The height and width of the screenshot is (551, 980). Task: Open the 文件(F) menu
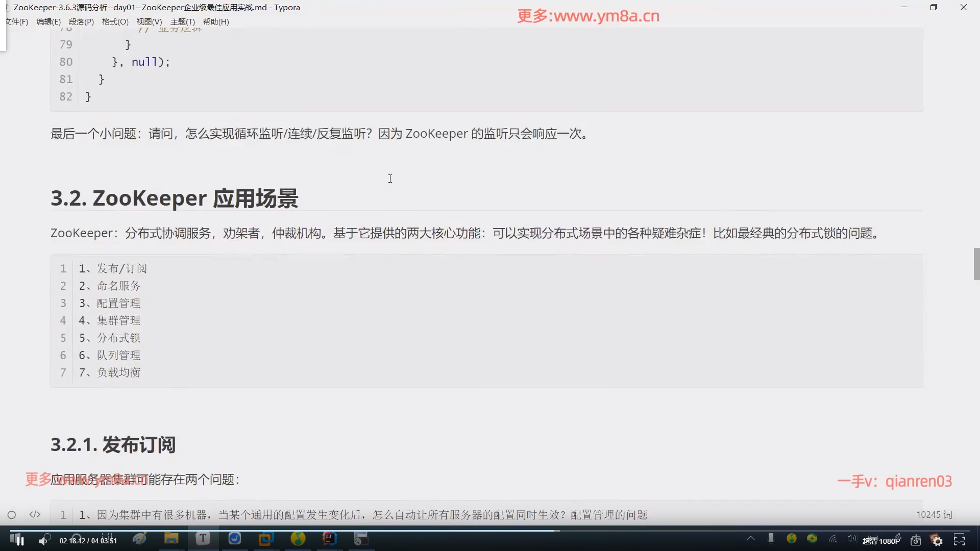pyautogui.click(x=17, y=22)
